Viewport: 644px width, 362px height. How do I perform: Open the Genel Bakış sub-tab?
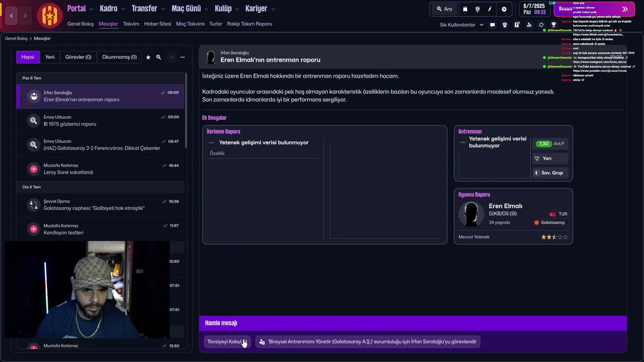(x=80, y=24)
